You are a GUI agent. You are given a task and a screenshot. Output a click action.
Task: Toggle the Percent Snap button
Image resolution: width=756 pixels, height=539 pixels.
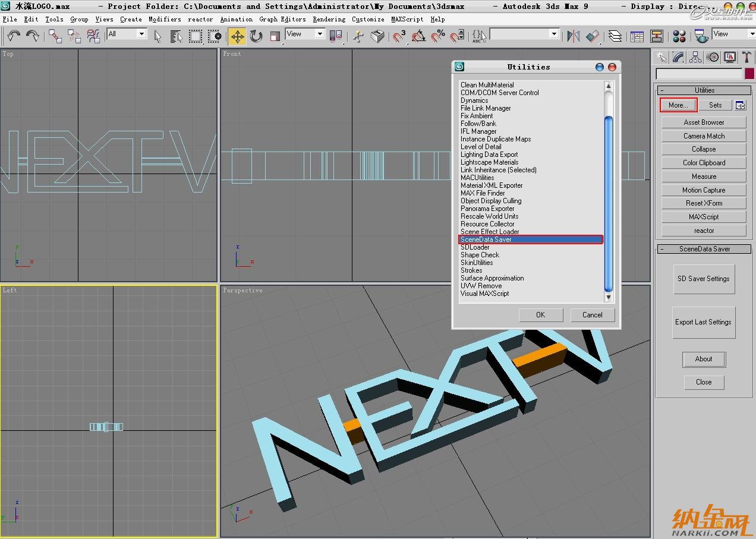coord(438,36)
